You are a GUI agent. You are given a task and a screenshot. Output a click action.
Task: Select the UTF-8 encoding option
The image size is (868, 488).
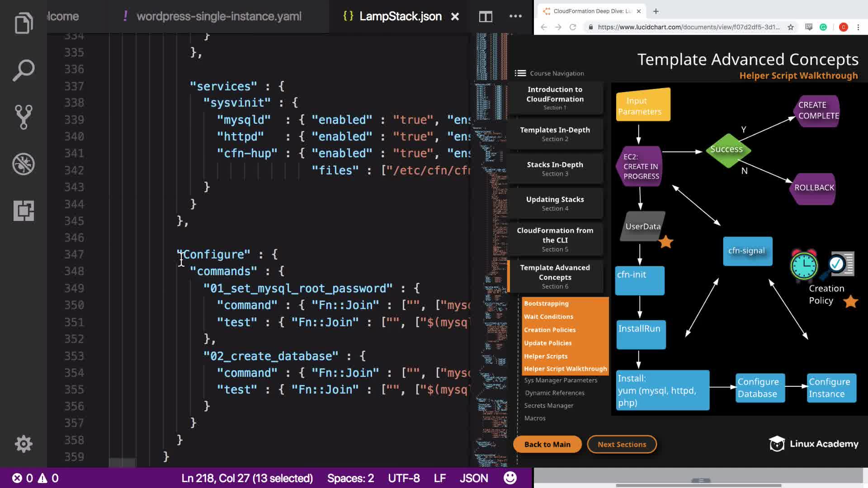coord(404,478)
